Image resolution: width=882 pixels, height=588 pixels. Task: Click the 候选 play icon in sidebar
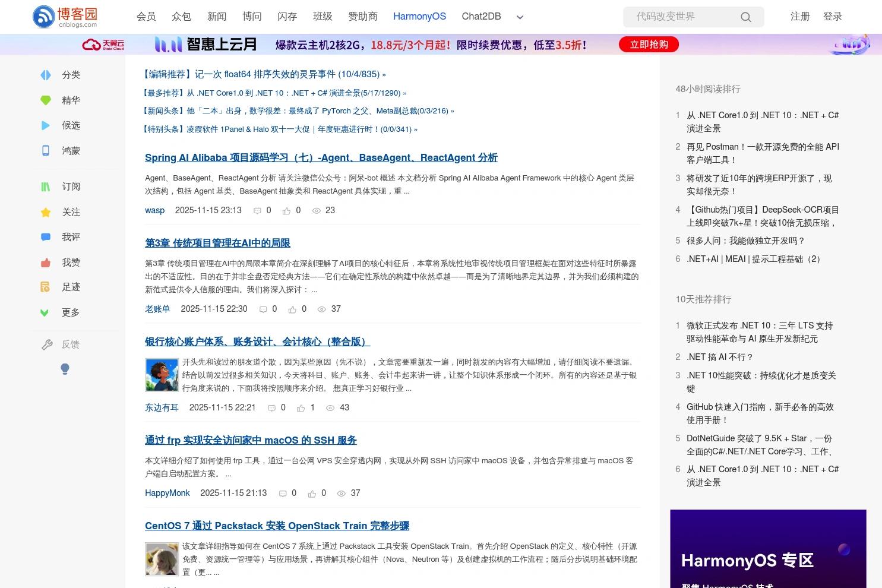click(x=46, y=125)
